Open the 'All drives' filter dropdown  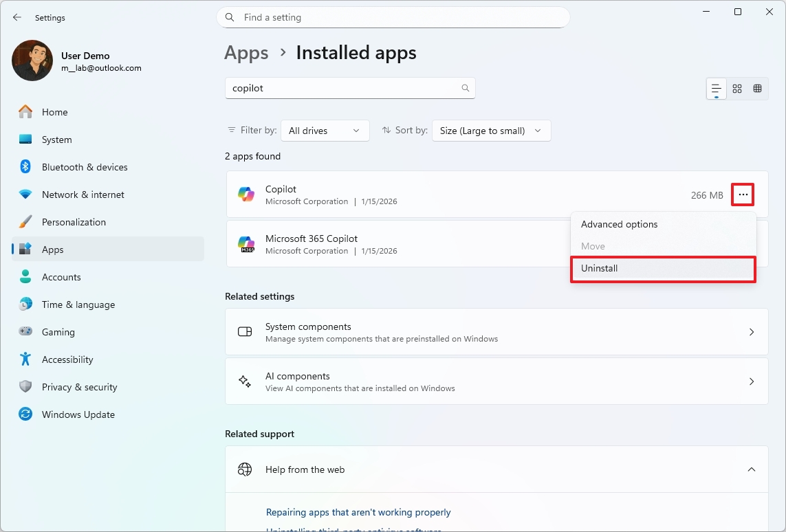tap(325, 130)
